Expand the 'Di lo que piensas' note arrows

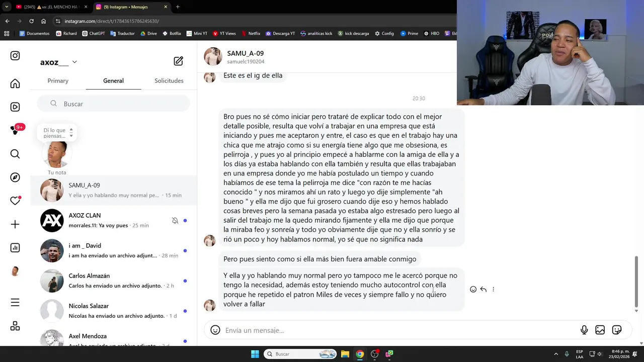[71, 133]
